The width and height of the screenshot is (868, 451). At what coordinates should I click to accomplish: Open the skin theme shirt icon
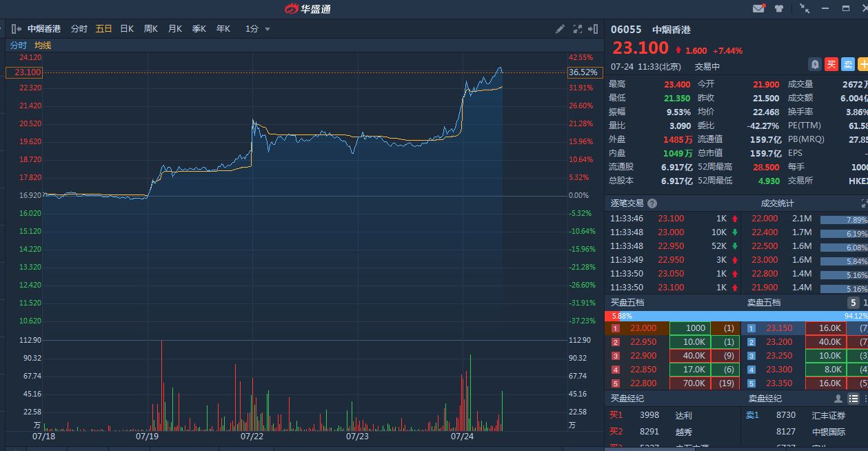779,8
